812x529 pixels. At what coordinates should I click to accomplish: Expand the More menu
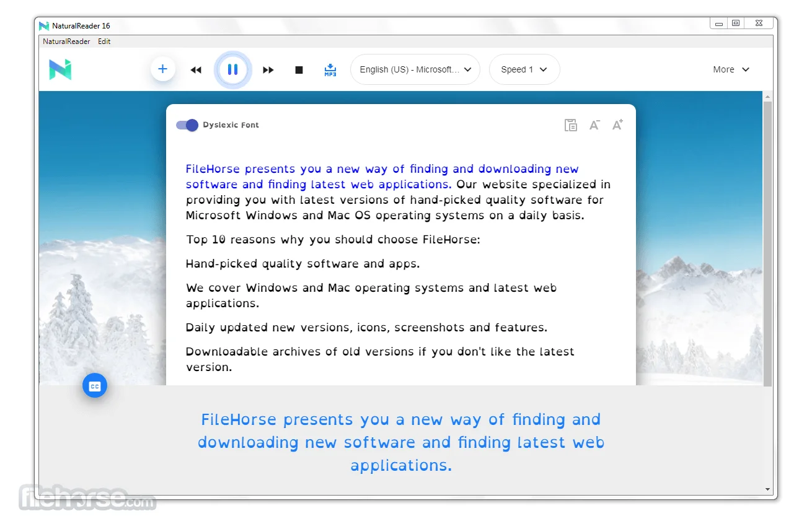(x=731, y=69)
